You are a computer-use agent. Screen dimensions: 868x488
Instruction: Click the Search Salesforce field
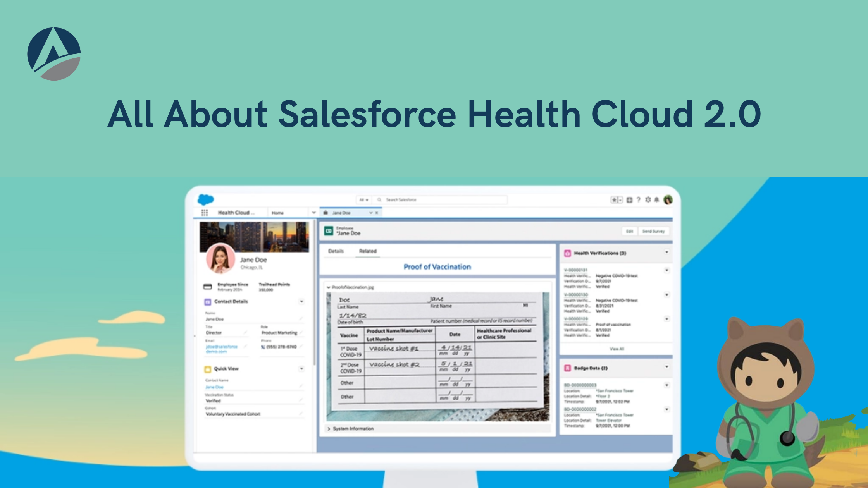(440, 200)
